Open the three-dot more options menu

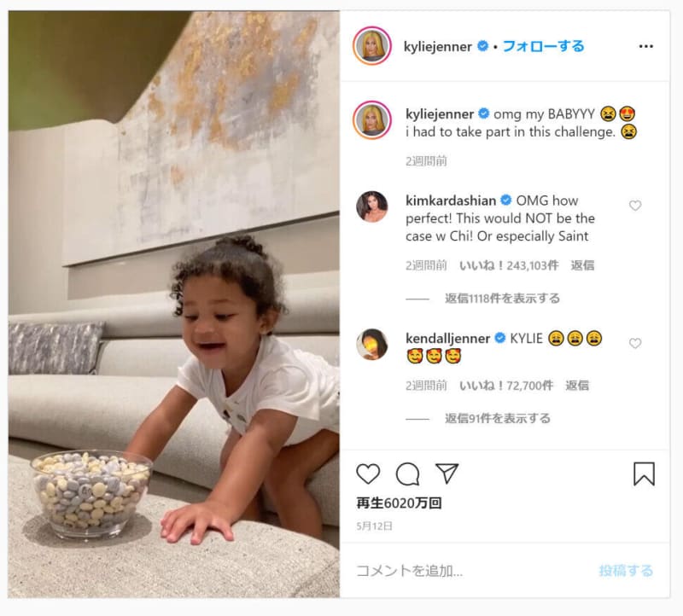pos(646,46)
